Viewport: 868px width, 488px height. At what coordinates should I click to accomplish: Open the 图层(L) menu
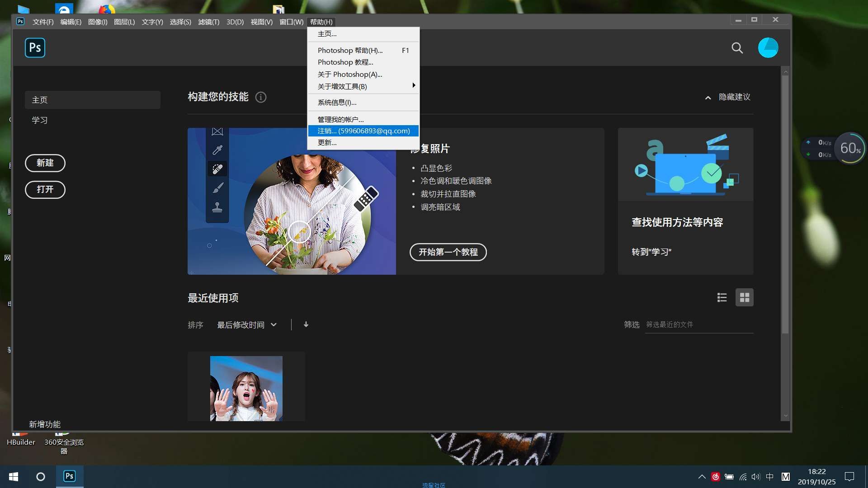(x=124, y=22)
